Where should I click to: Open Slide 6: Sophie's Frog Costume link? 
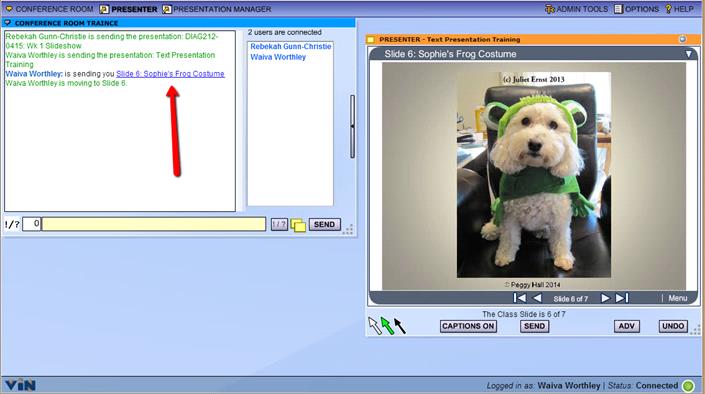coord(170,74)
